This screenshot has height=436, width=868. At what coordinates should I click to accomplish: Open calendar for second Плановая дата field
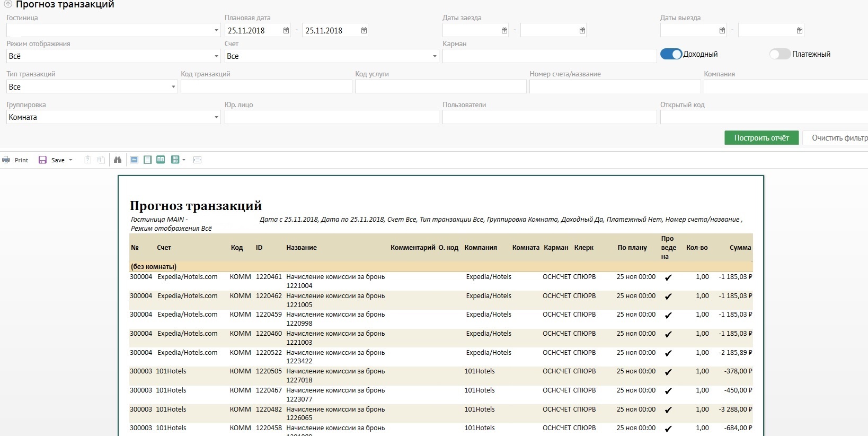click(x=364, y=31)
